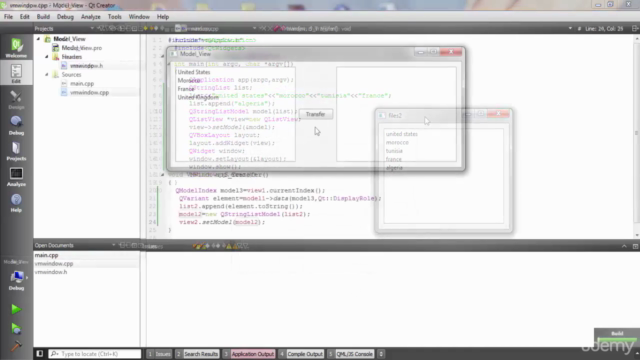This screenshot has height=360, width=640.
Task: Open the output panes chooser arrows
Action: tap(381, 354)
